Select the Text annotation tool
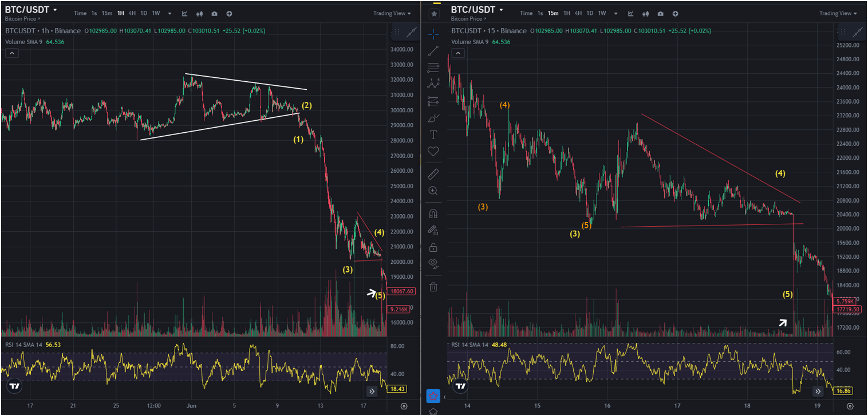This screenshot has width=868, height=415. click(433, 135)
